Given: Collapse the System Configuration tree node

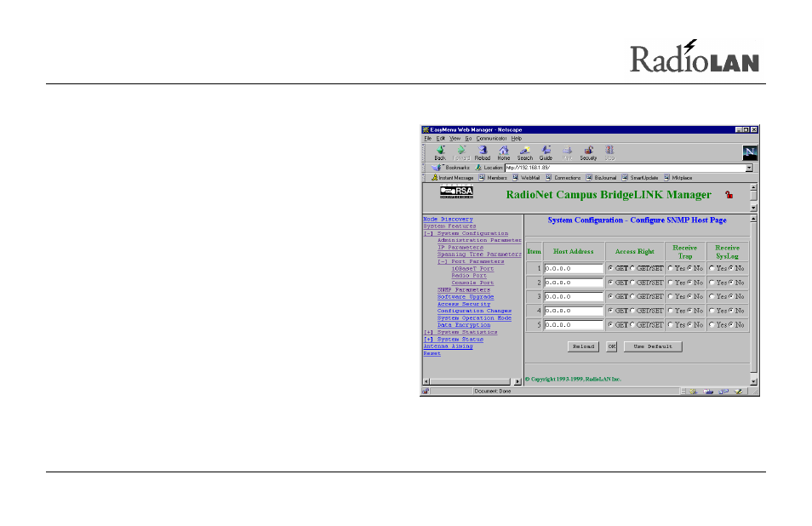Looking at the screenshot, I should coord(428,233).
